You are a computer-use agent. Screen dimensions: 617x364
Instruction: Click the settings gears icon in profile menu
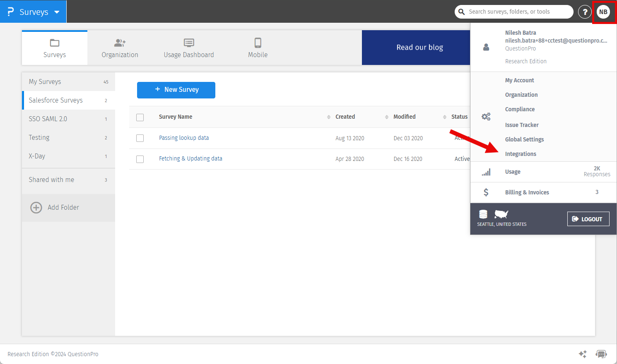coord(486,117)
